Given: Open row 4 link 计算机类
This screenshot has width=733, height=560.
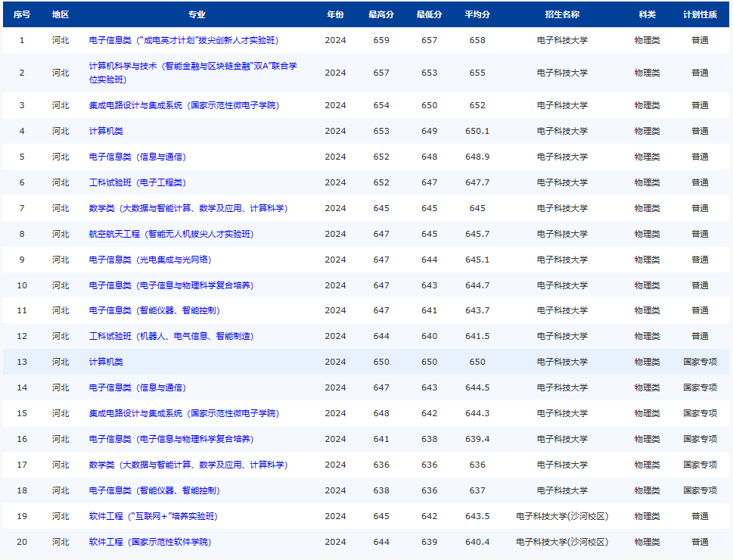Looking at the screenshot, I should click(x=106, y=131).
